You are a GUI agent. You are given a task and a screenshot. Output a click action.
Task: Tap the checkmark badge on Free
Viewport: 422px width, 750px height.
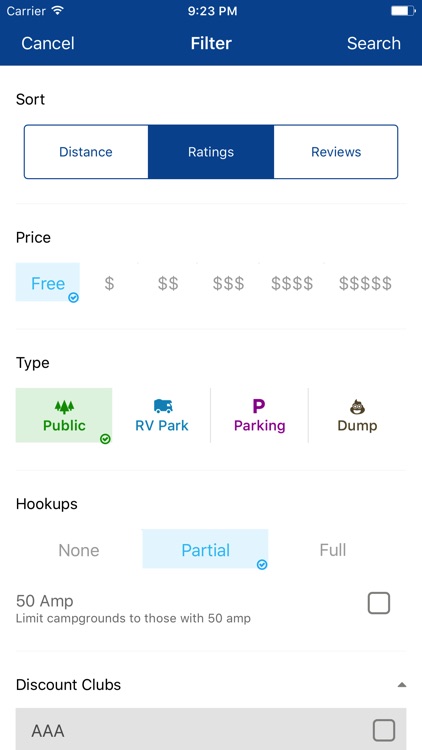coord(73,298)
